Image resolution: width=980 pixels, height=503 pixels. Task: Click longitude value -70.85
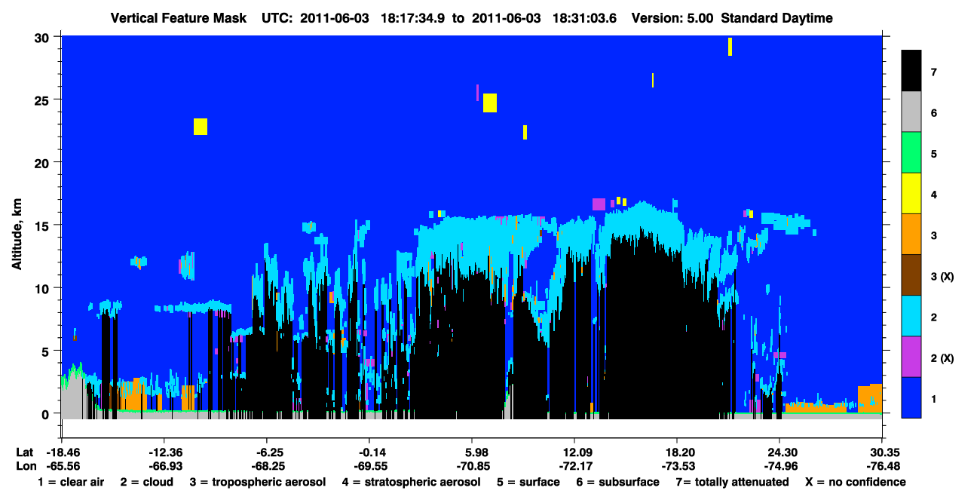click(x=472, y=465)
